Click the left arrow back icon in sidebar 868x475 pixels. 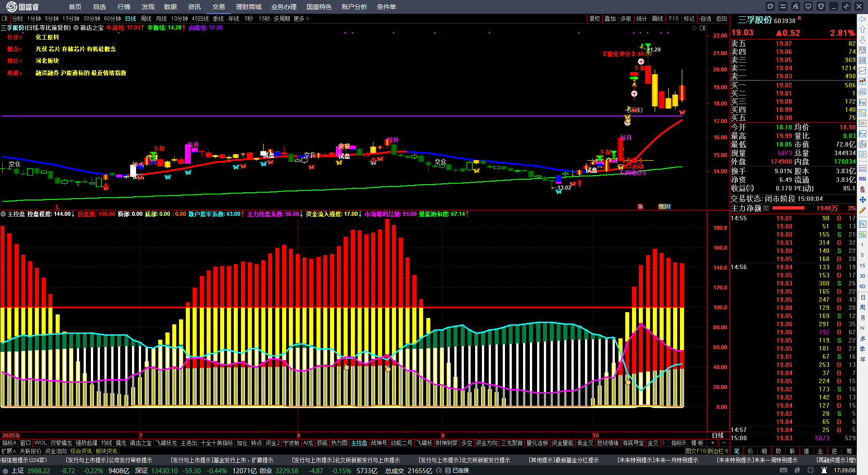[x=863, y=19]
